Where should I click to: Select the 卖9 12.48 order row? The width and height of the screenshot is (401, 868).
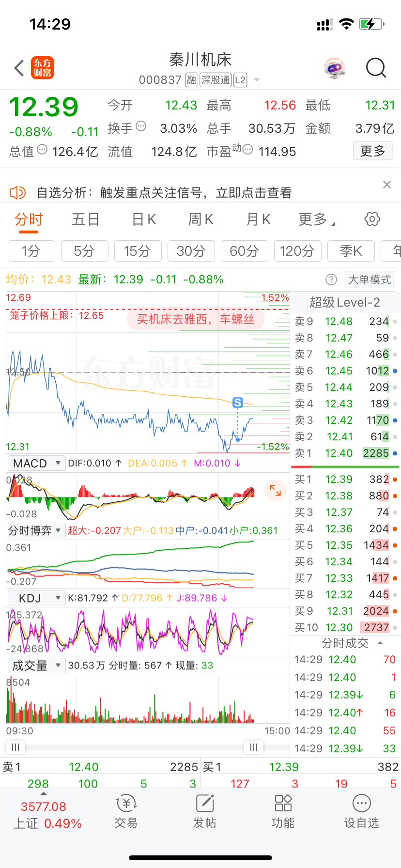pos(346,322)
